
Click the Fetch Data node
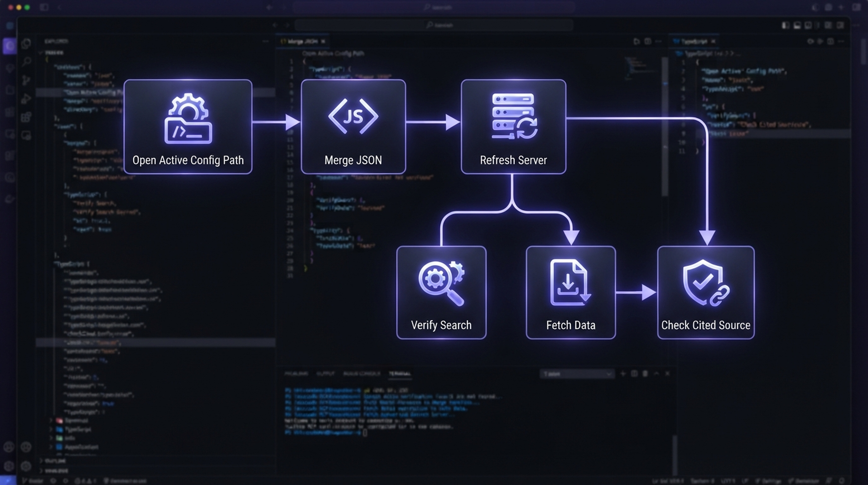(x=570, y=292)
